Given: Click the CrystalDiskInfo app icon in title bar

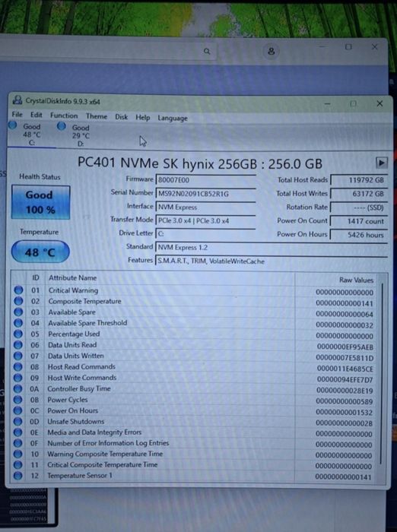Looking at the screenshot, I should click(x=17, y=100).
